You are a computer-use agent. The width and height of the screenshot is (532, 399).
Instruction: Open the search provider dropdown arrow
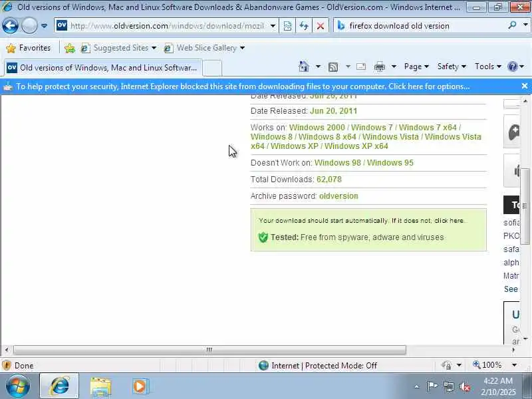point(525,25)
